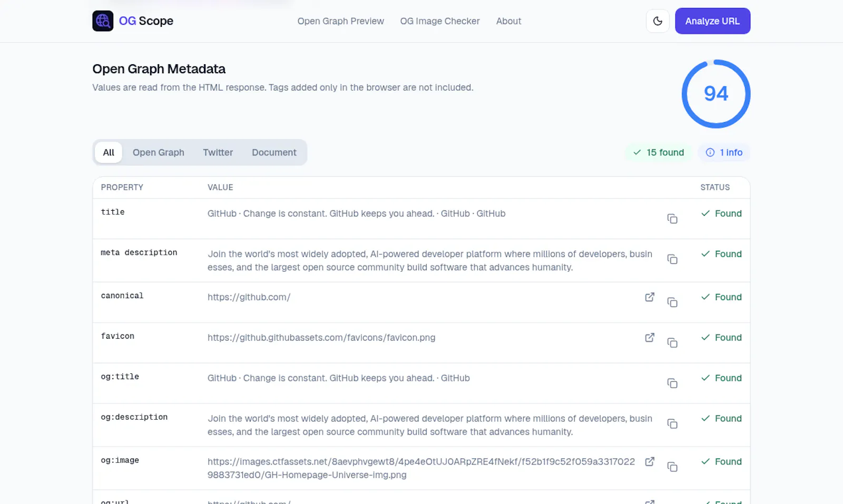The width and height of the screenshot is (843, 504).
Task: Show the Document filter tab
Action: (274, 152)
